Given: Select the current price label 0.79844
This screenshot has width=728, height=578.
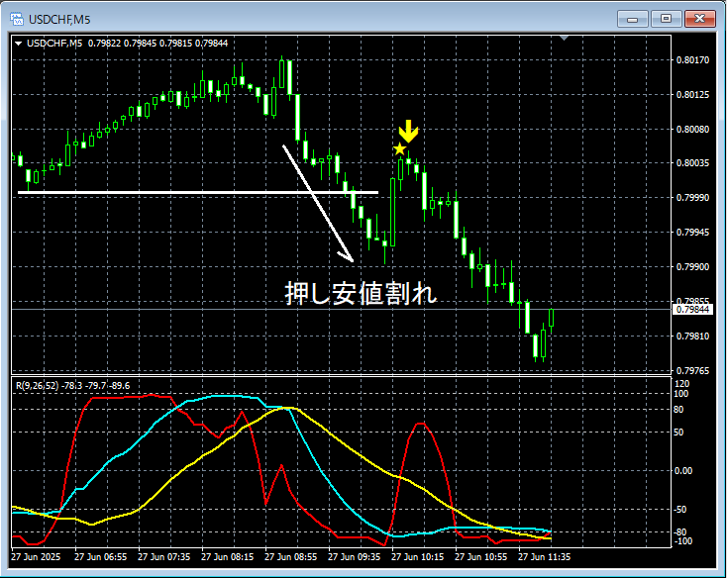Looking at the screenshot, I should pyautogui.click(x=692, y=310).
